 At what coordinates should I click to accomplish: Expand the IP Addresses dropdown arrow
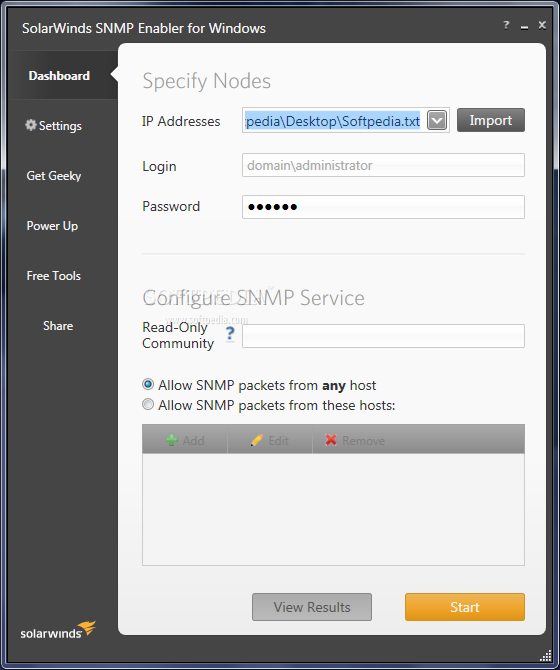[437, 120]
